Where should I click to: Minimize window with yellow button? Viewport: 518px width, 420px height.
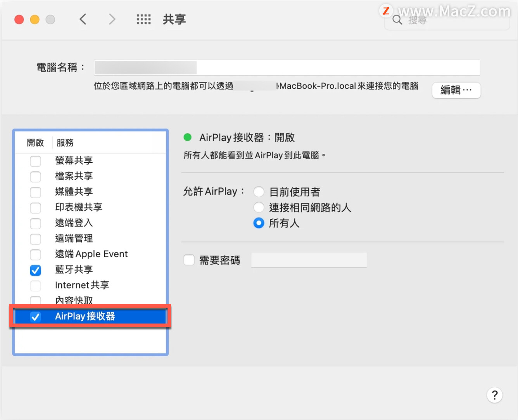[35, 19]
